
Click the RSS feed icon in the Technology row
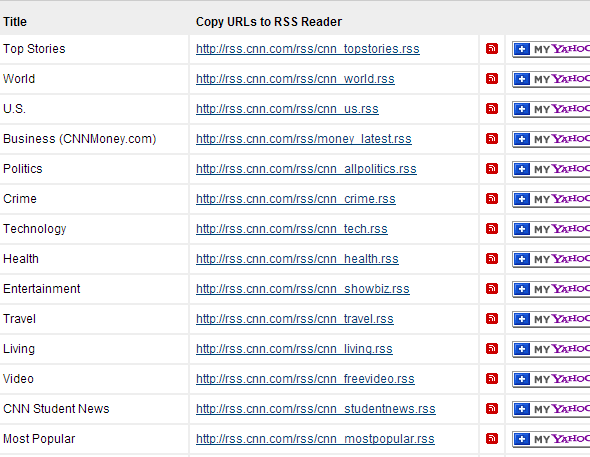[x=492, y=229]
